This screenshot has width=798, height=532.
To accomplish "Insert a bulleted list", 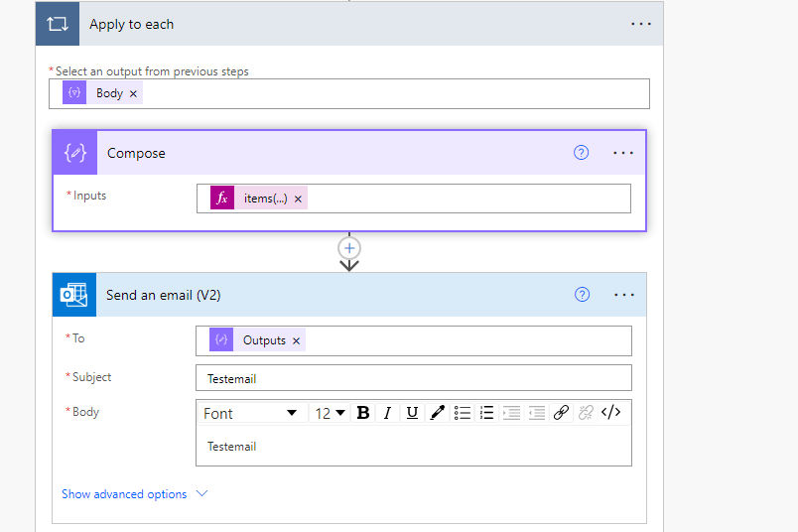I will [463, 413].
